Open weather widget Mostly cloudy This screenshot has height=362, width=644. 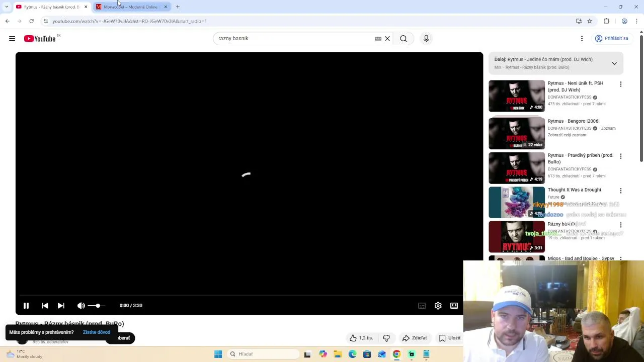coord(24,354)
